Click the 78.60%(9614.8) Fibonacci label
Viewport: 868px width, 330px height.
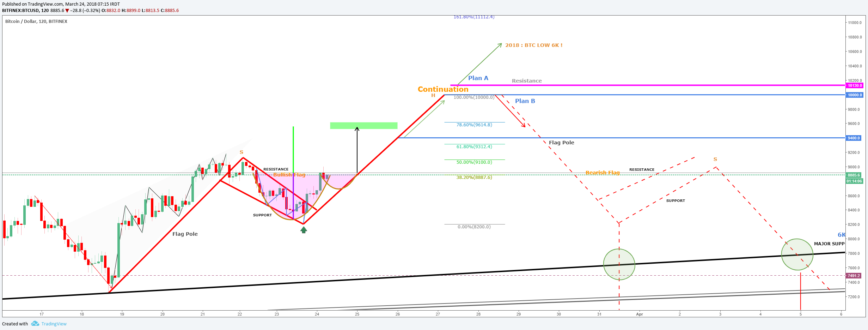pyautogui.click(x=474, y=125)
